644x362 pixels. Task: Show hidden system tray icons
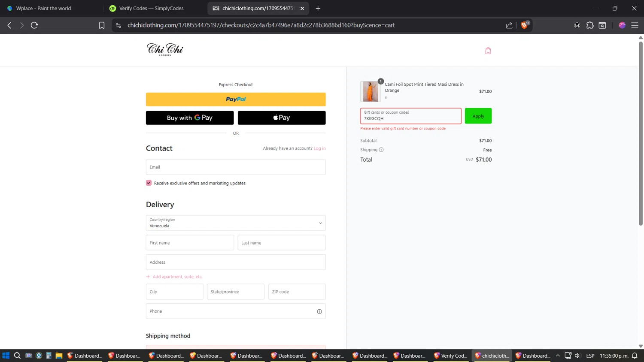(558, 356)
